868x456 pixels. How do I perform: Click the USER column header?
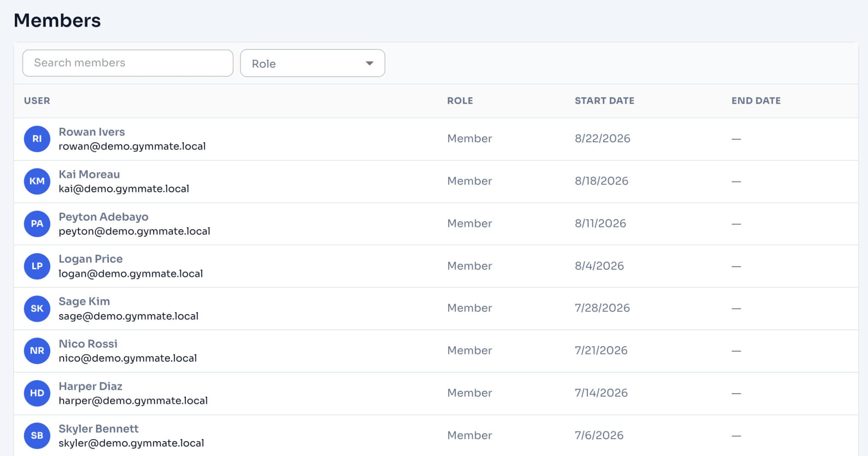click(37, 101)
